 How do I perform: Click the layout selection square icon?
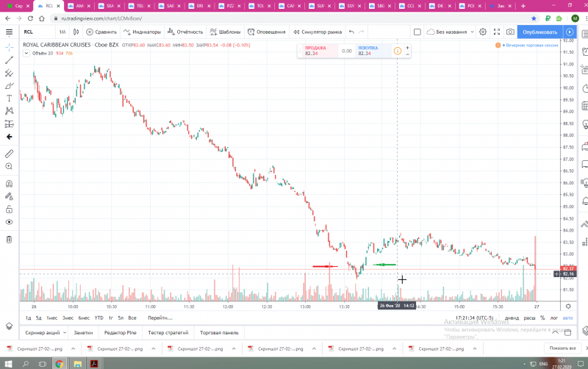coord(417,32)
